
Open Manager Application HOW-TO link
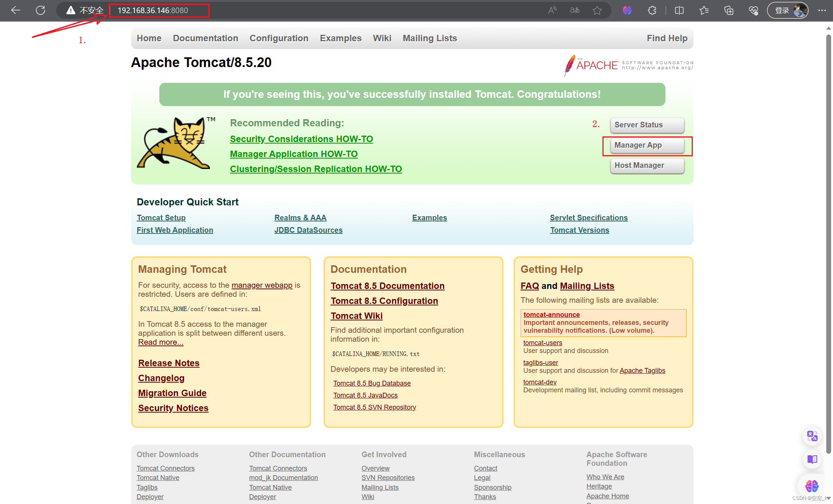(294, 154)
